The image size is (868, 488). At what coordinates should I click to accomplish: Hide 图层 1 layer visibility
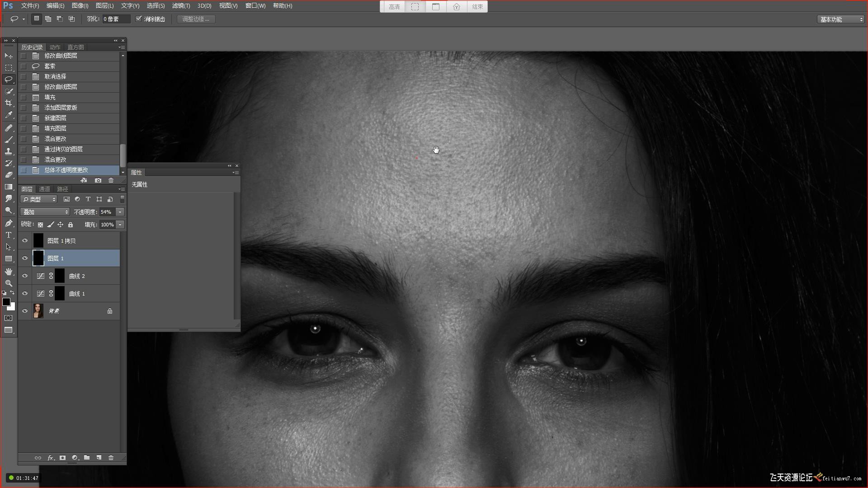tap(25, 258)
